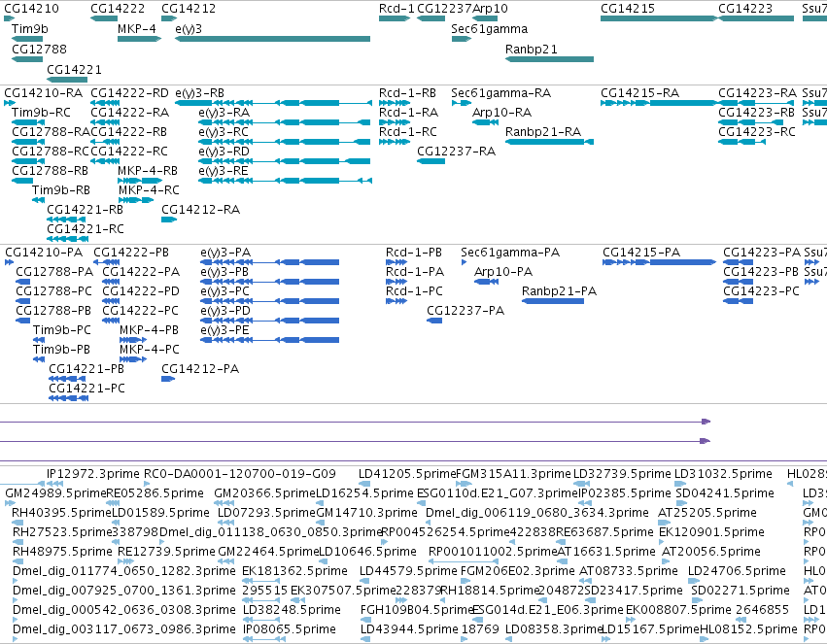Select protein CG12788-PA

coord(22,282)
